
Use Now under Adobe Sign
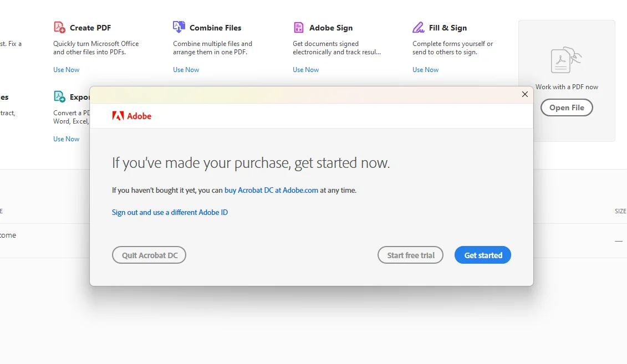[306, 69]
